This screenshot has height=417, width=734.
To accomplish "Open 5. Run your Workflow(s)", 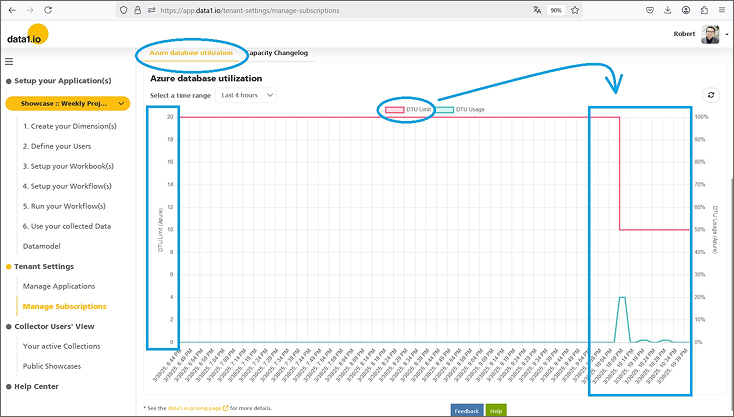I will tap(64, 206).
